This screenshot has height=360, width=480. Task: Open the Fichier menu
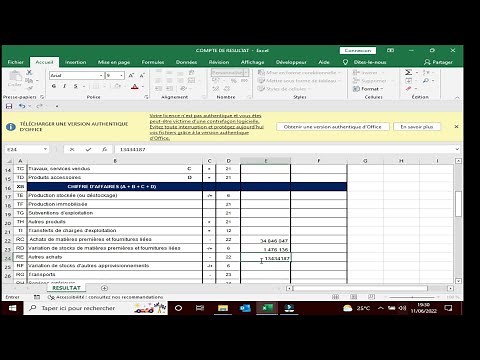[15, 62]
